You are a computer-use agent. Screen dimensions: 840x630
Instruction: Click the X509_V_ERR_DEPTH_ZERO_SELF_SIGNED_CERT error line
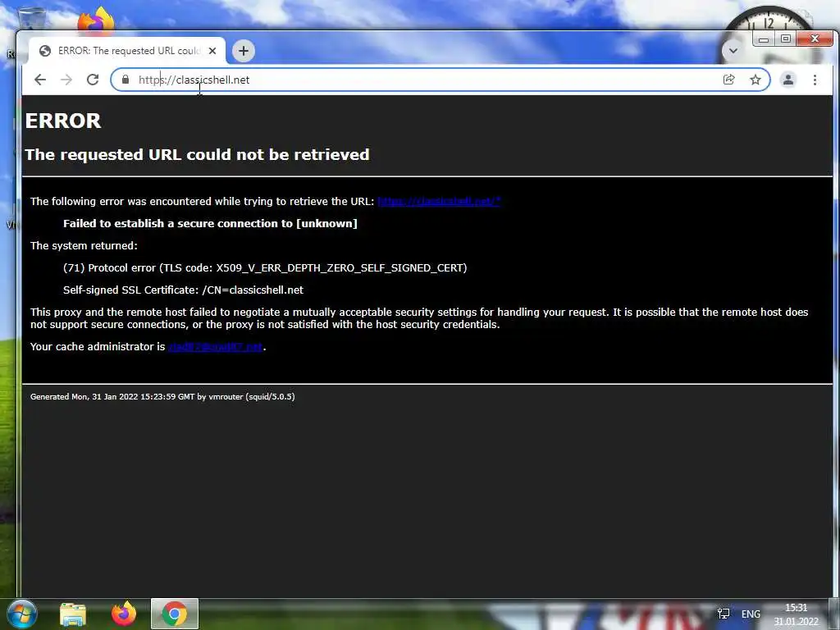click(265, 268)
